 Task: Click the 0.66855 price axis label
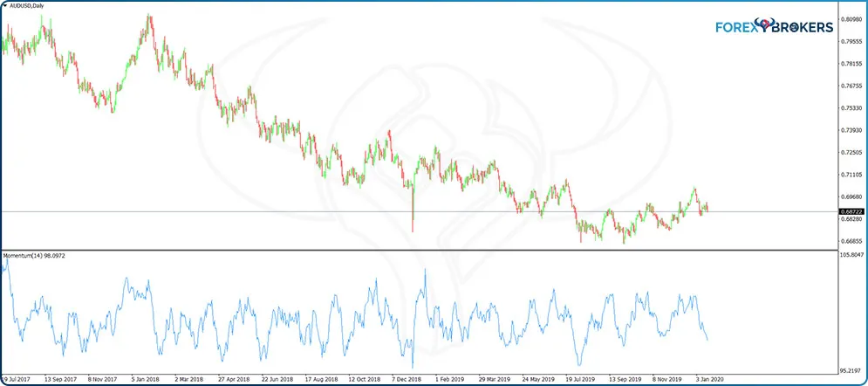coord(851,241)
